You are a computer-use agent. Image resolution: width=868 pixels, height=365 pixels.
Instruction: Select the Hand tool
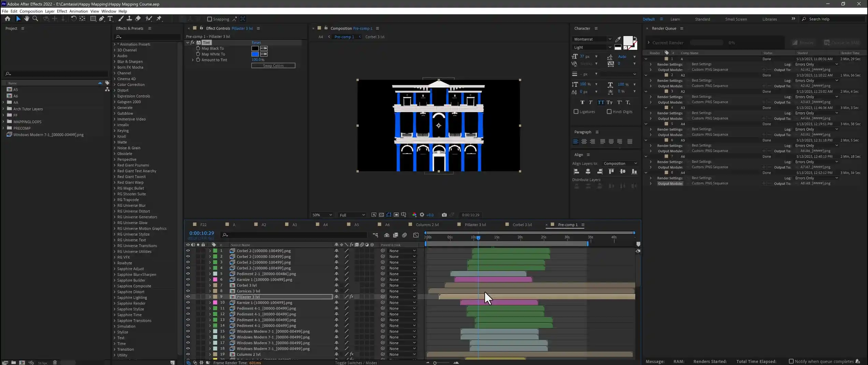point(27,19)
